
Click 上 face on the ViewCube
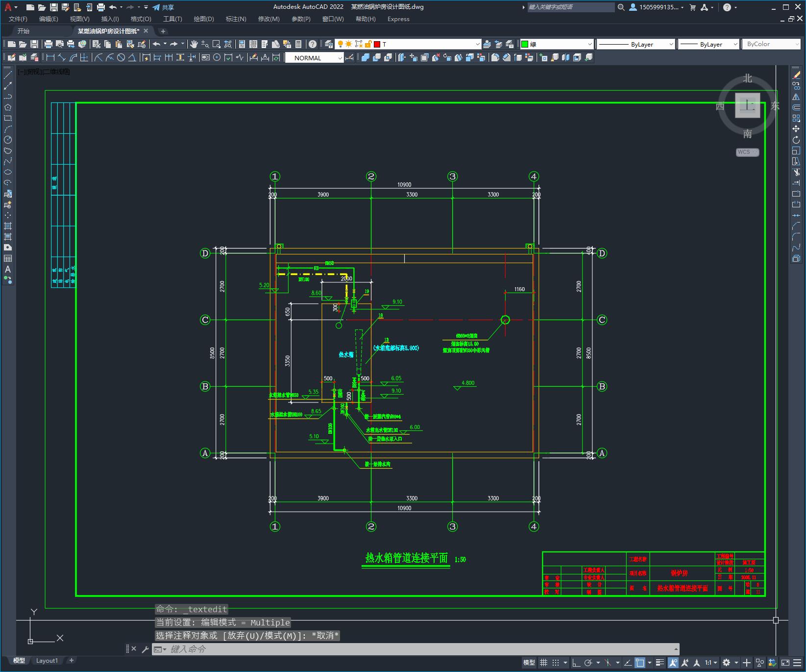coord(747,105)
